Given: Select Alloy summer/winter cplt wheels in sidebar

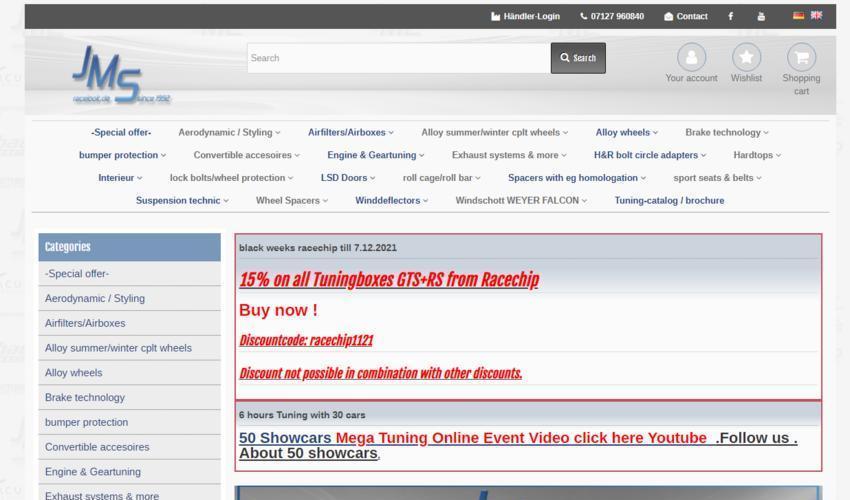Looking at the screenshot, I should pyautogui.click(x=130, y=348).
